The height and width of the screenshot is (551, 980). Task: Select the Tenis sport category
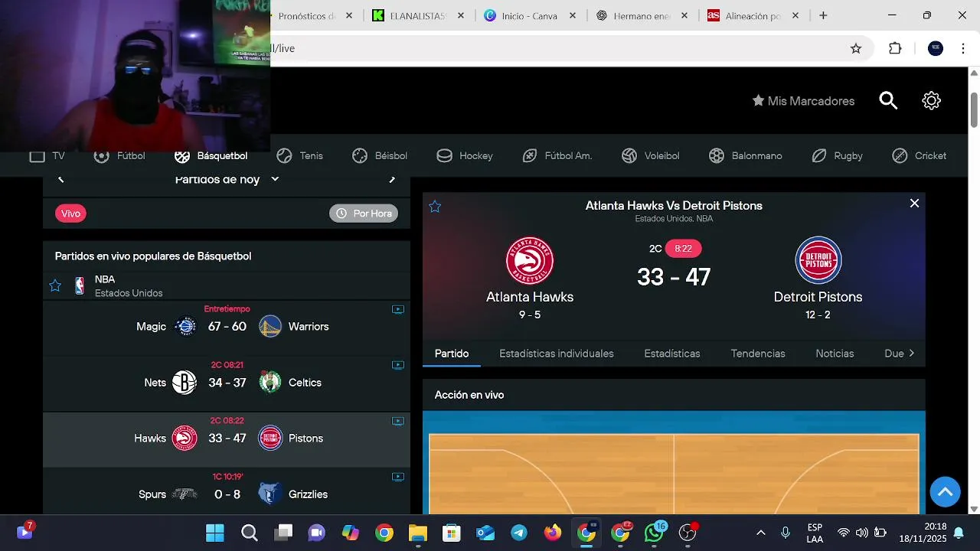pyautogui.click(x=300, y=156)
